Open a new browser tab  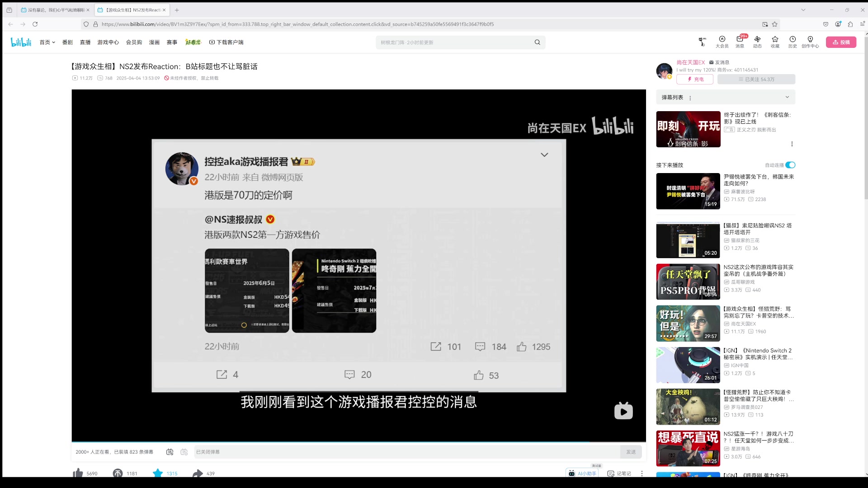(x=177, y=9)
